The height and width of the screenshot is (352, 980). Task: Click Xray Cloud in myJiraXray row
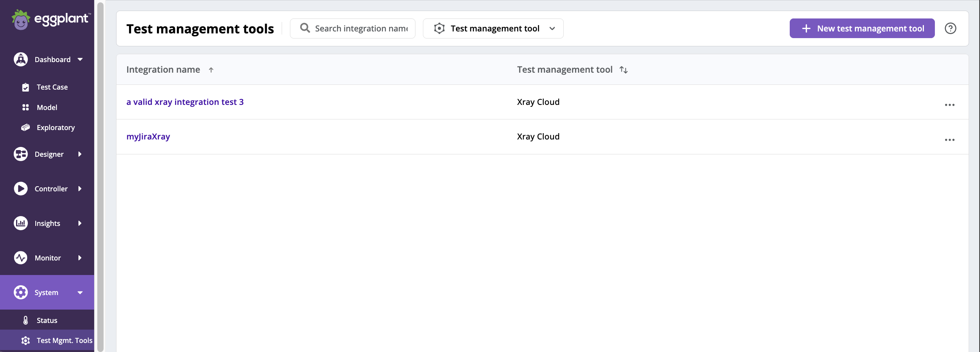click(x=538, y=137)
